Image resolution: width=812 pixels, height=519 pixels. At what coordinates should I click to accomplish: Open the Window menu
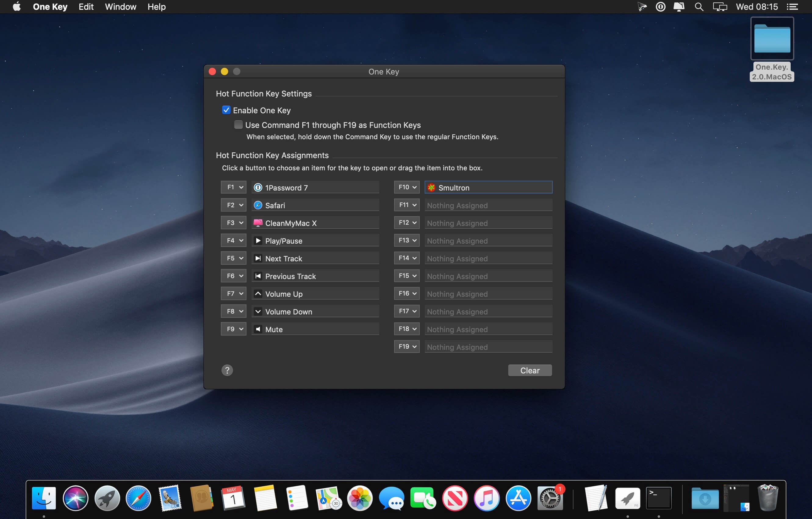click(120, 7)
